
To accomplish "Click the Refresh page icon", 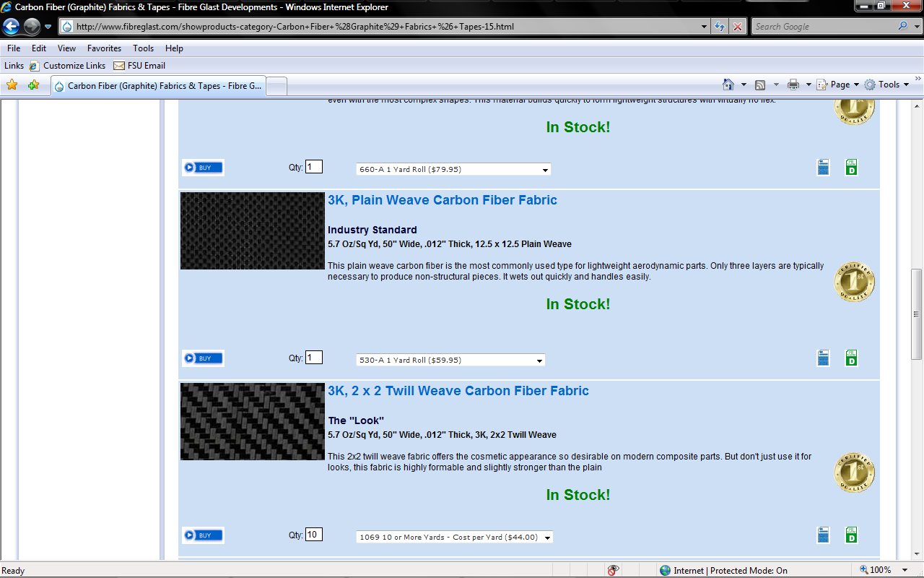I will pos(719,27).
